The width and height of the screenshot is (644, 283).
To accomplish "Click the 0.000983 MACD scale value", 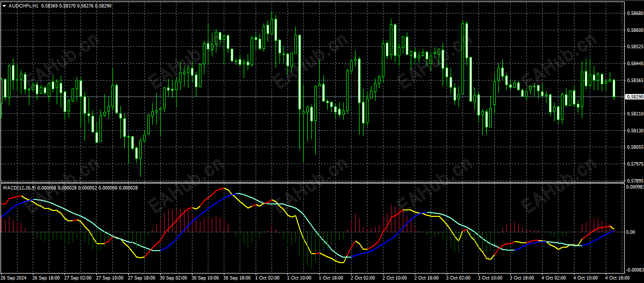I will (x=635, y=188).
